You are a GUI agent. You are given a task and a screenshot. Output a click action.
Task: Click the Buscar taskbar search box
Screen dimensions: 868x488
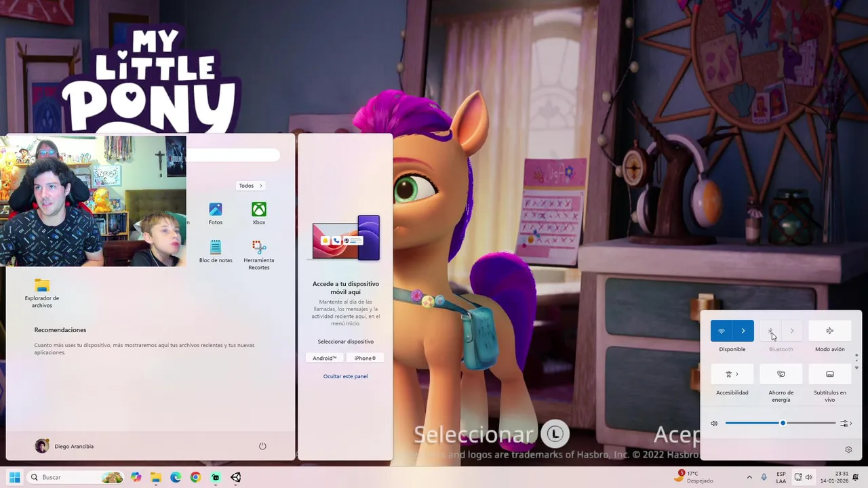click(x=76, y=477)
